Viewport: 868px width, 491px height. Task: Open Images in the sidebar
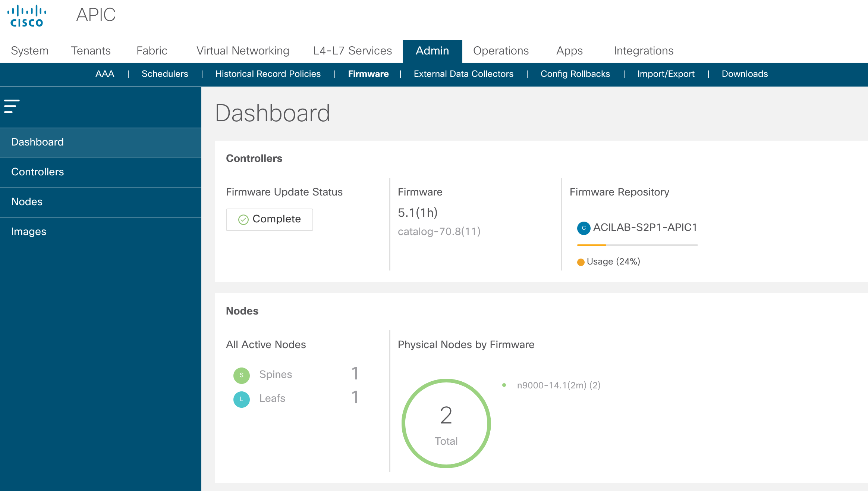pyautogui.click(x=101, y=232)
